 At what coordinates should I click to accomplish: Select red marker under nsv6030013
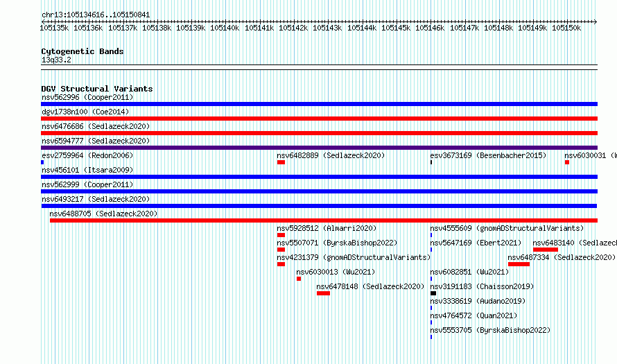pos(299,279)
